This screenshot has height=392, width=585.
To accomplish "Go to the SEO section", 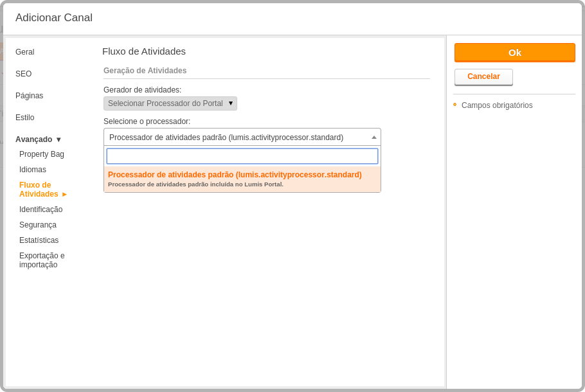I will 24,74.
